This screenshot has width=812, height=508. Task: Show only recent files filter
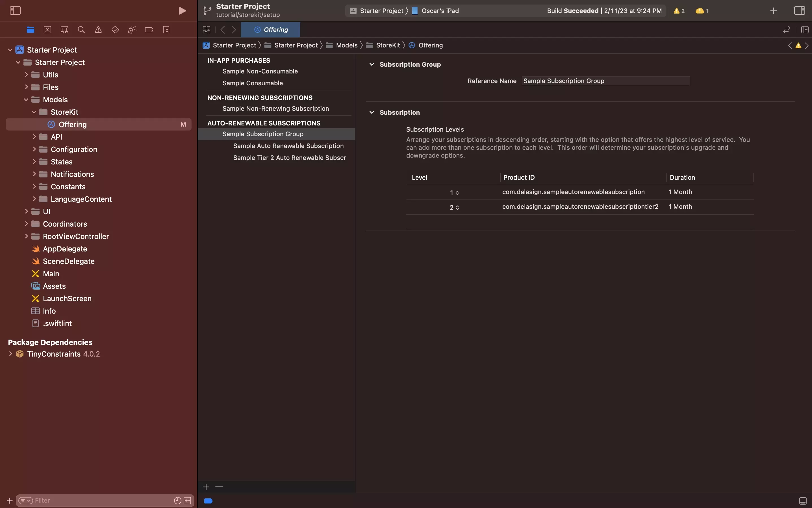(x=177, y=501)
